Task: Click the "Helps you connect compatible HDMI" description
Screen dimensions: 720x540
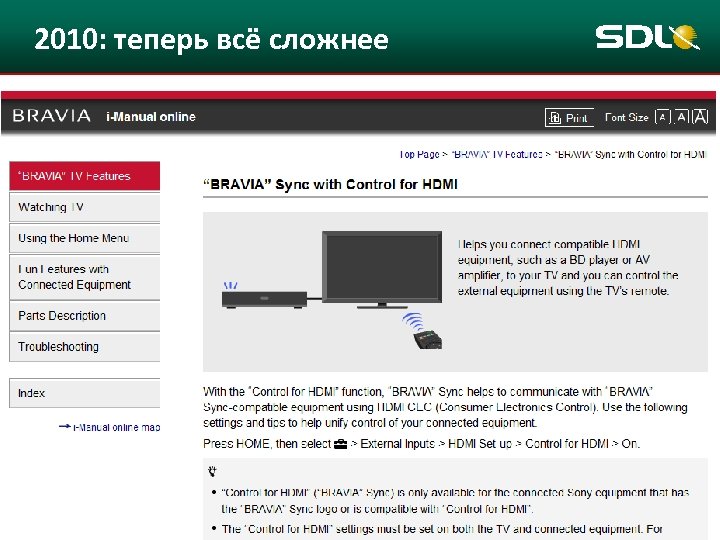Action: tap(568, 267)
